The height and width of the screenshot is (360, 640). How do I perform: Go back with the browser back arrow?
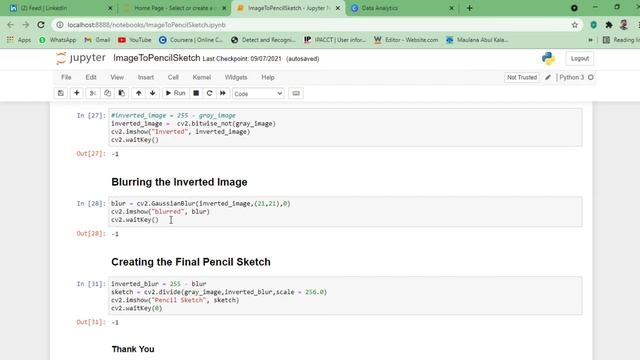coord(11,25)
